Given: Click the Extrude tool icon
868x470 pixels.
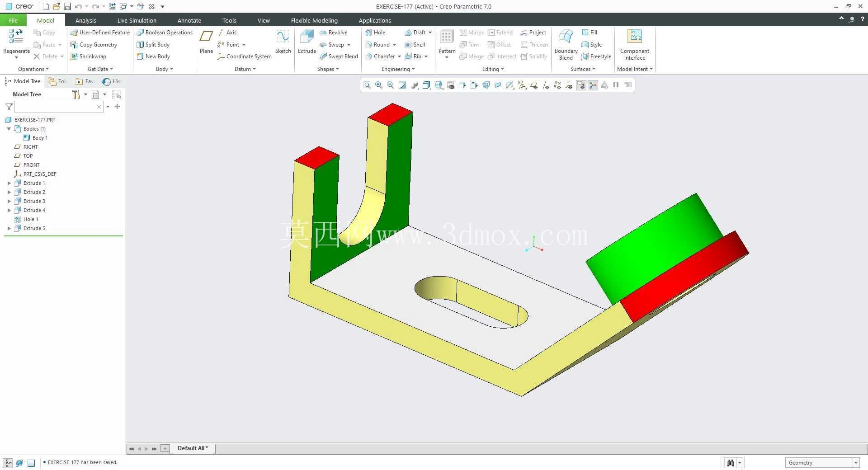Looking at the screenshot, I should [x=307, y=37].
